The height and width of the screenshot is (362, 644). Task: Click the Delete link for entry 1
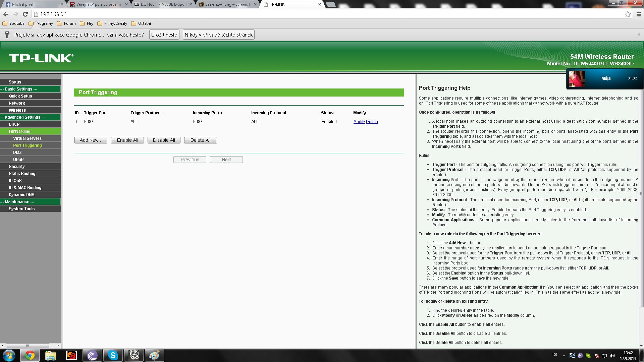pos(372,122)
